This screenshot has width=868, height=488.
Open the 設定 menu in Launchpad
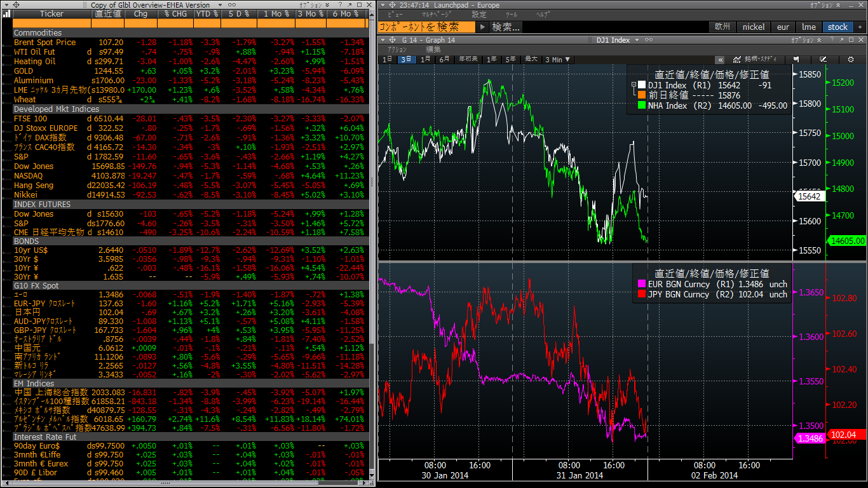point(478,14)
